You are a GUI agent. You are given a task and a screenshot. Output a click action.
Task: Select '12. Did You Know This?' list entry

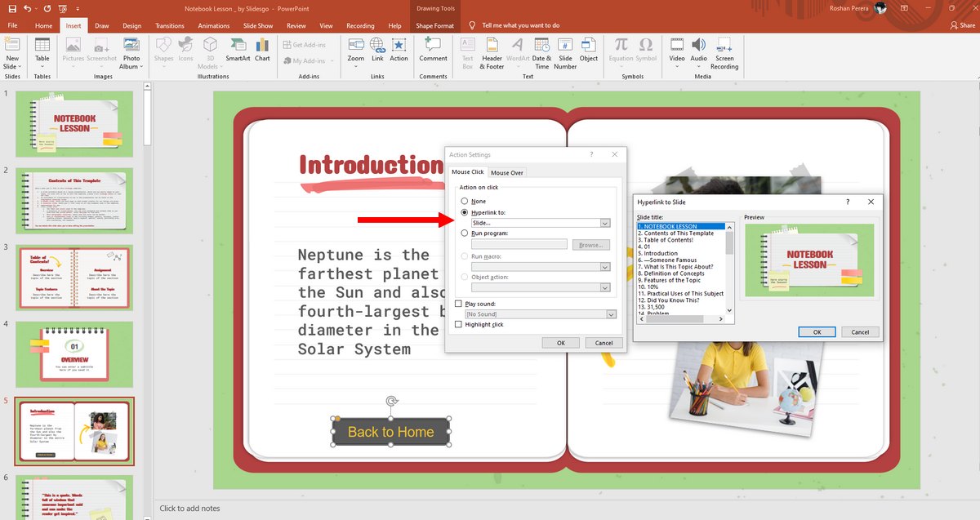680,300
